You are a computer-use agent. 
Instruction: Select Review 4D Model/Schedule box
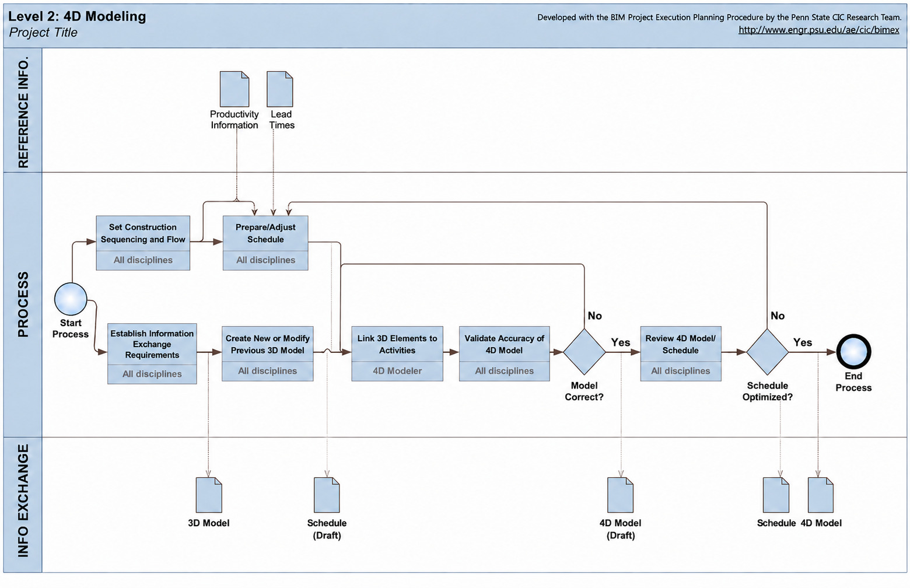[681, 354]
